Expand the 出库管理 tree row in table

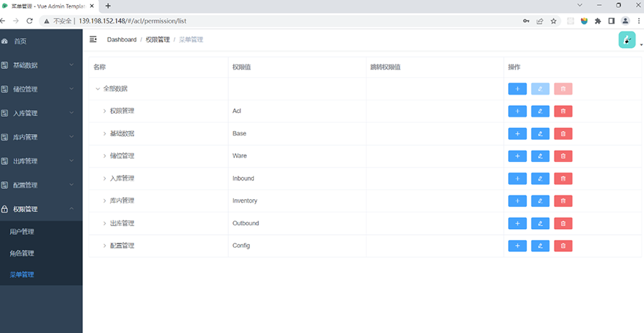pos(104,223)
